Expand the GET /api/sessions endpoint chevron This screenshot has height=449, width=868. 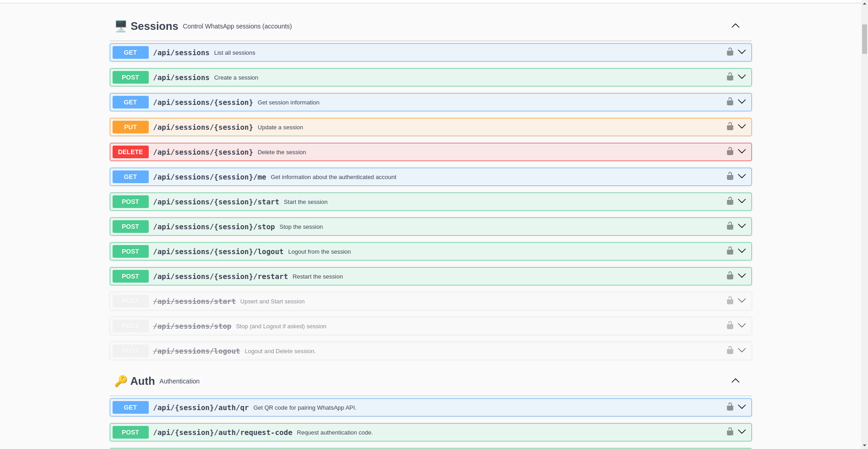click(742, 52)
